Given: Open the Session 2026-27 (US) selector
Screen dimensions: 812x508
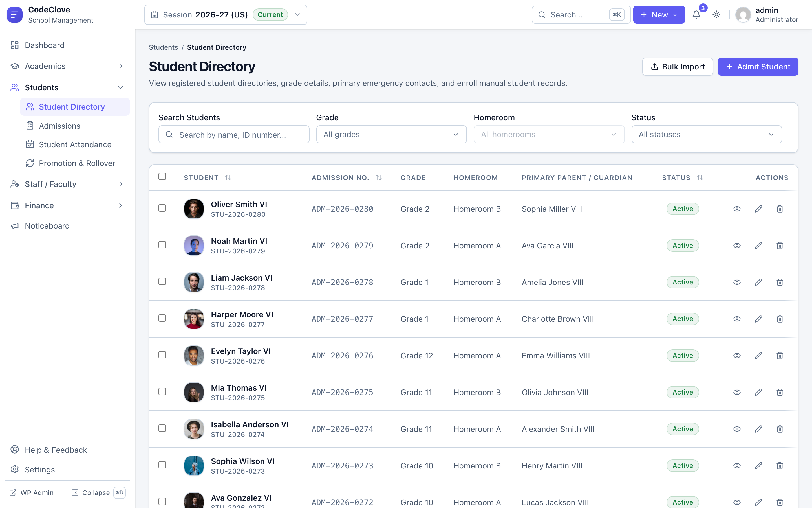Looking at the screenshot, I should click(x=226, y=15).
